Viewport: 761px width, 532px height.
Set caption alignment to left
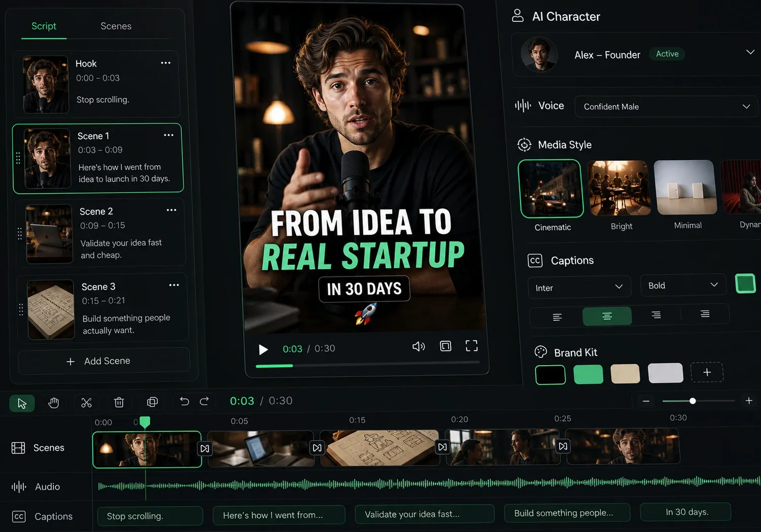(x=557, y=317)
